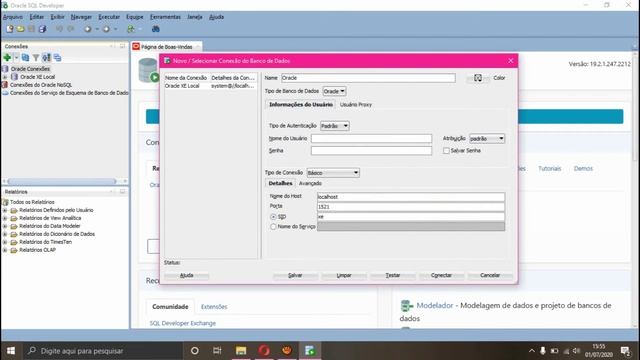
Task: Expand Relatórios OLAP tree node
Action: [5, 250]
